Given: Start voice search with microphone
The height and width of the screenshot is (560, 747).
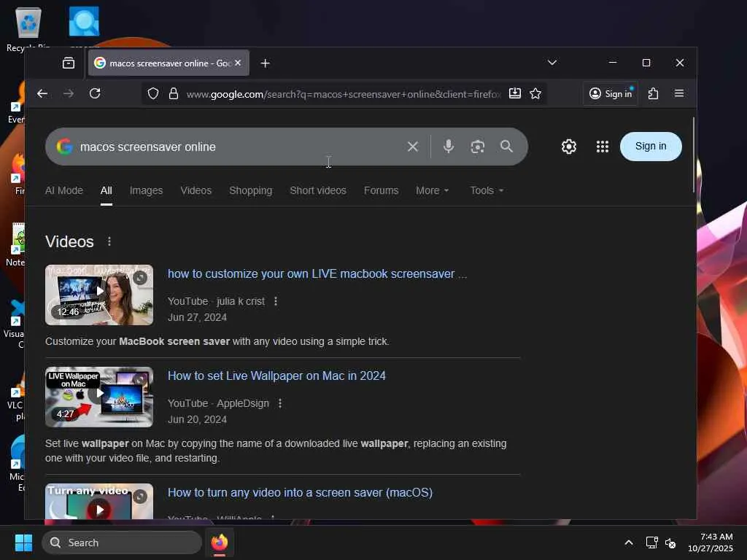Looking at the screenshot, I should coord(449,147).
